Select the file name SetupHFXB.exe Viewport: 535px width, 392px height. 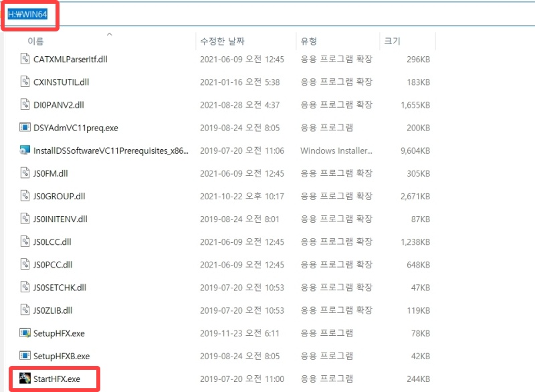pos(62,357)
